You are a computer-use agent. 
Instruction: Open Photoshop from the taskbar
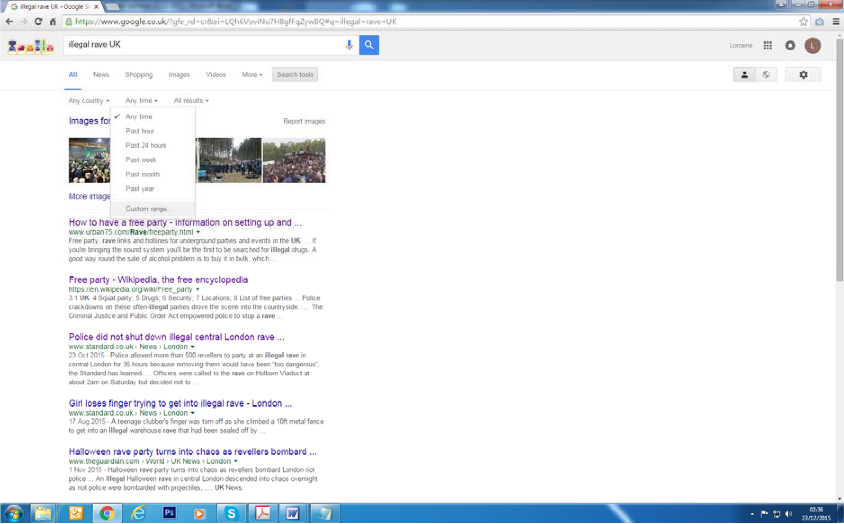(x=169, y=513)
